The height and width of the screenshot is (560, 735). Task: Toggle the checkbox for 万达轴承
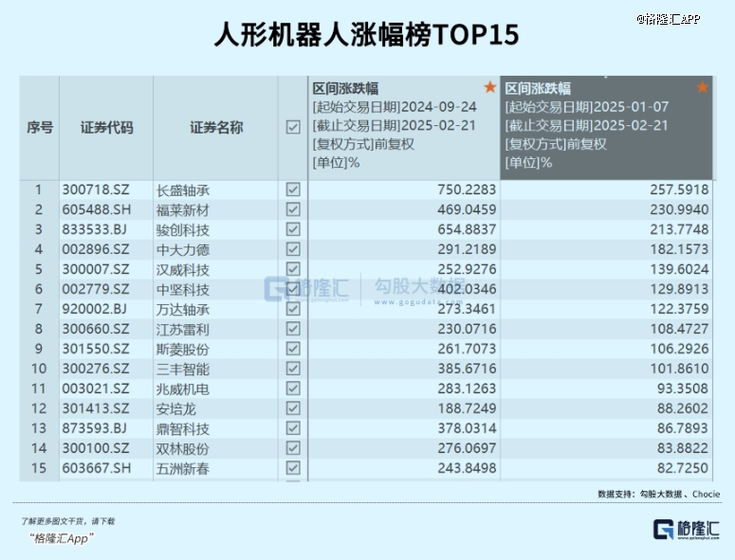[x=293, y=309]
